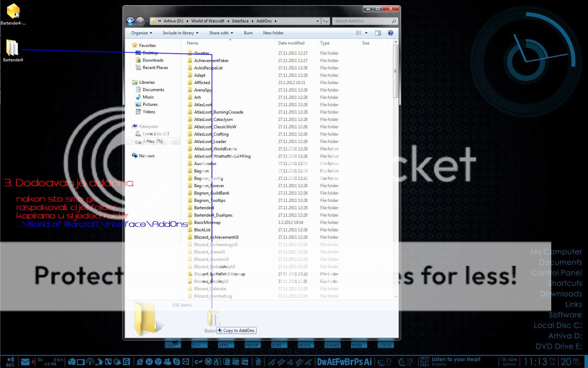The width and height of the screenshot is (588, 368).
Task: Launch Chrome from the taskbar
Action: [x=158, y=362]
